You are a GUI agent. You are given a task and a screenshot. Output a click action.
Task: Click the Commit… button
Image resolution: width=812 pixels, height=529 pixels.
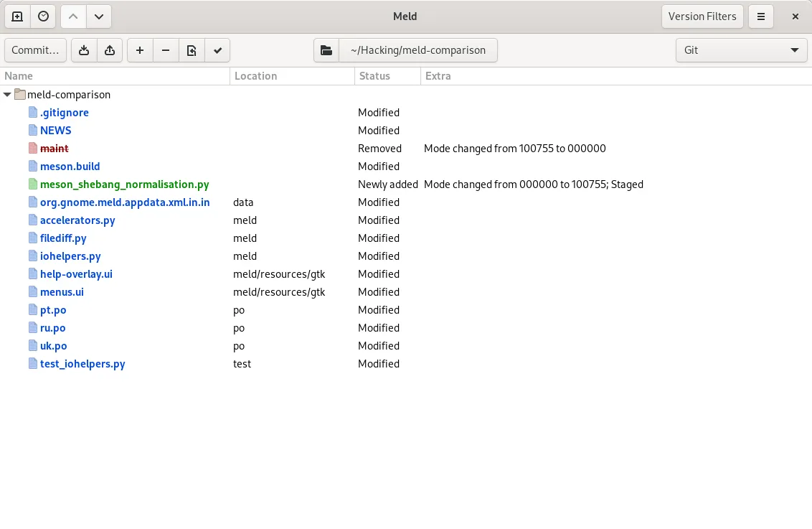coord(36,50)
